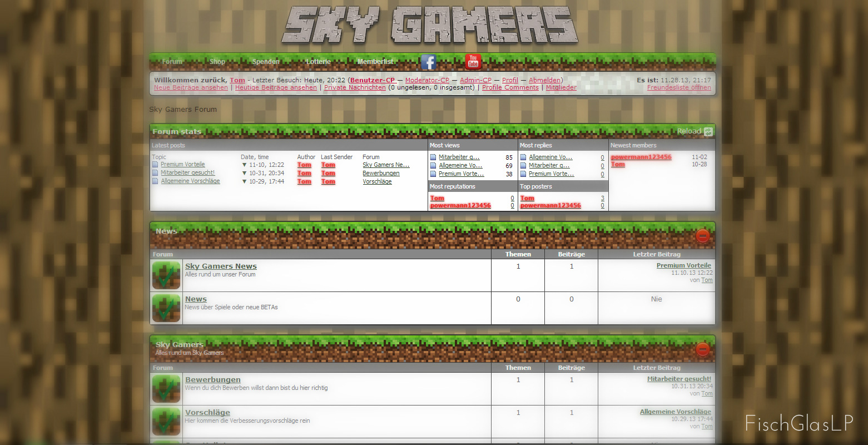
Task: Click the Bewerbungen forum status icon
Action: [166, 389]
